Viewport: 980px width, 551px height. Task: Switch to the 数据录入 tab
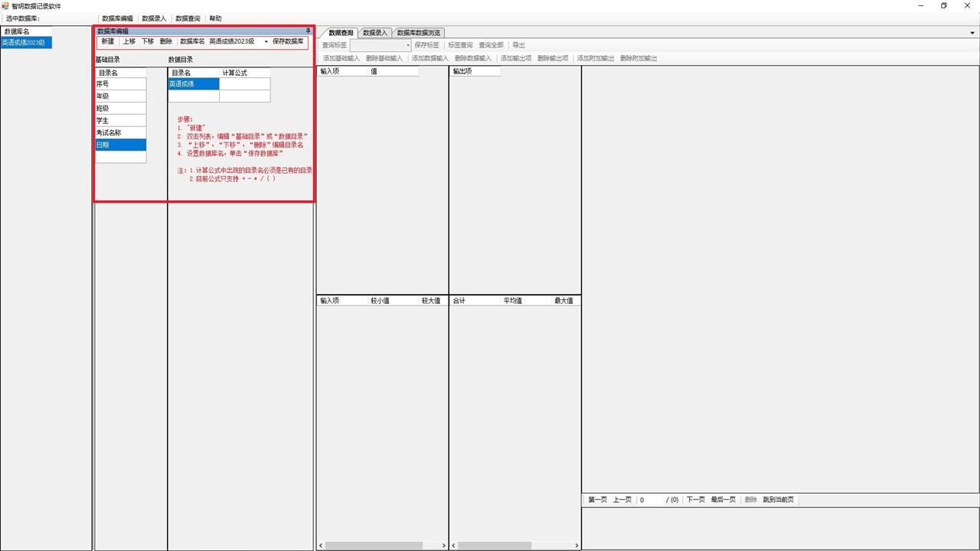(x=375, y=33)
